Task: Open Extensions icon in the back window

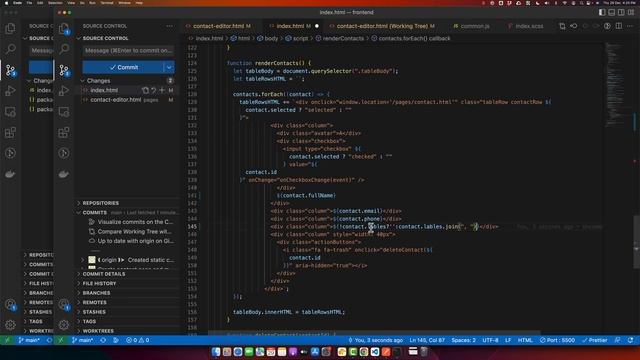Action: [x=10, y=132]
